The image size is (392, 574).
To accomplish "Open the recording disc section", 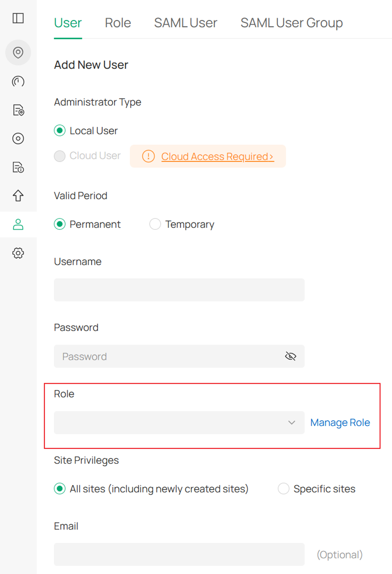I will click(x=18, y=138).
